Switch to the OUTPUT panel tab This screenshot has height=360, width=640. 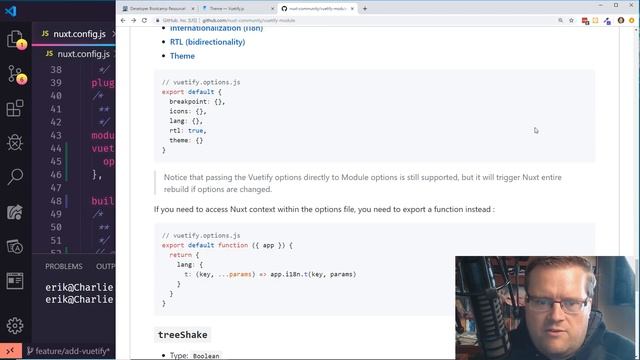105,266
